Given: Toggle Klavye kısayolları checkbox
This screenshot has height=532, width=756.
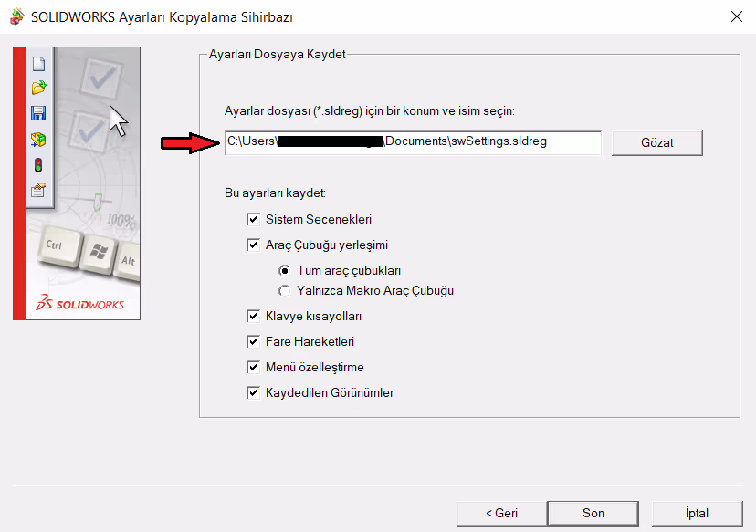Looking at the screenshot, I should pos(253,317).
